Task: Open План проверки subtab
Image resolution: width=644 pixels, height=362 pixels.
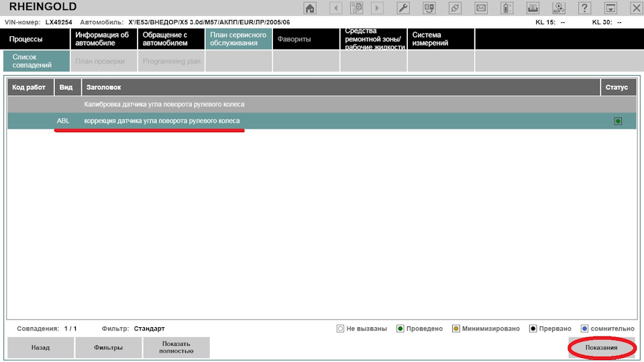Action: 104,61
